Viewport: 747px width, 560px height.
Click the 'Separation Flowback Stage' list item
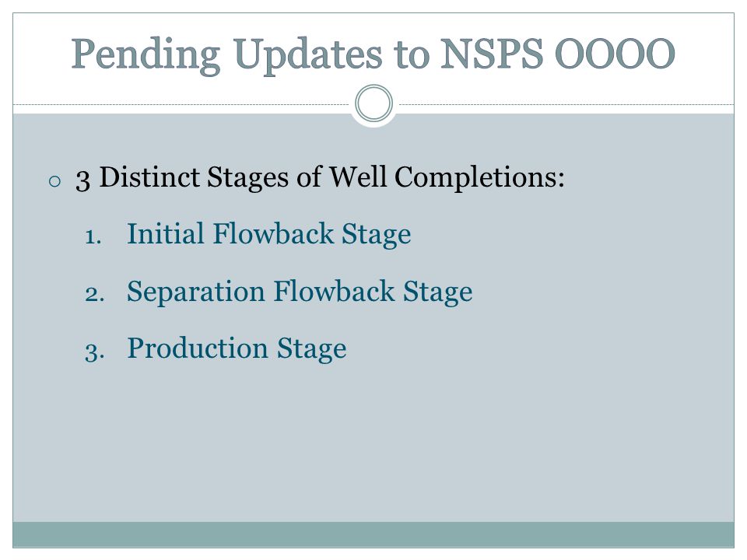(x=300, y=292)
